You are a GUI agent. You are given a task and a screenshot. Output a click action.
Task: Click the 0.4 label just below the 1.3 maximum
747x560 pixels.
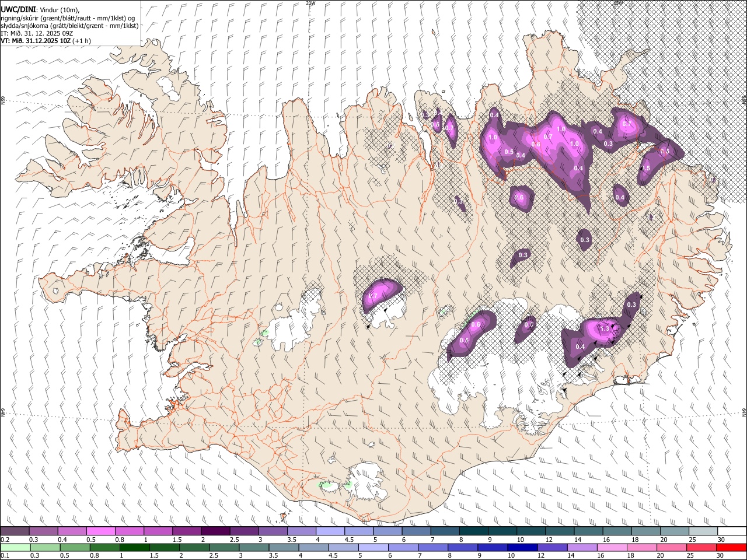tap(580, 346)
